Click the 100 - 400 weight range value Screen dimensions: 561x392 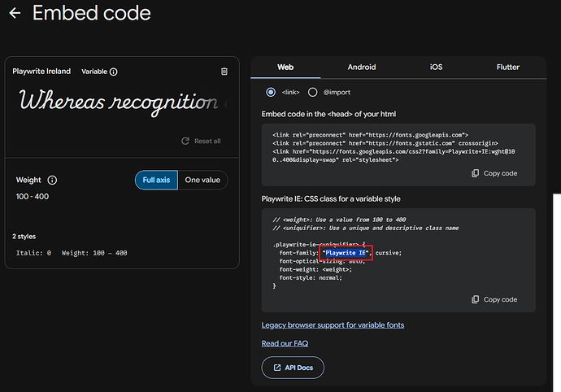tap(33, 197)
